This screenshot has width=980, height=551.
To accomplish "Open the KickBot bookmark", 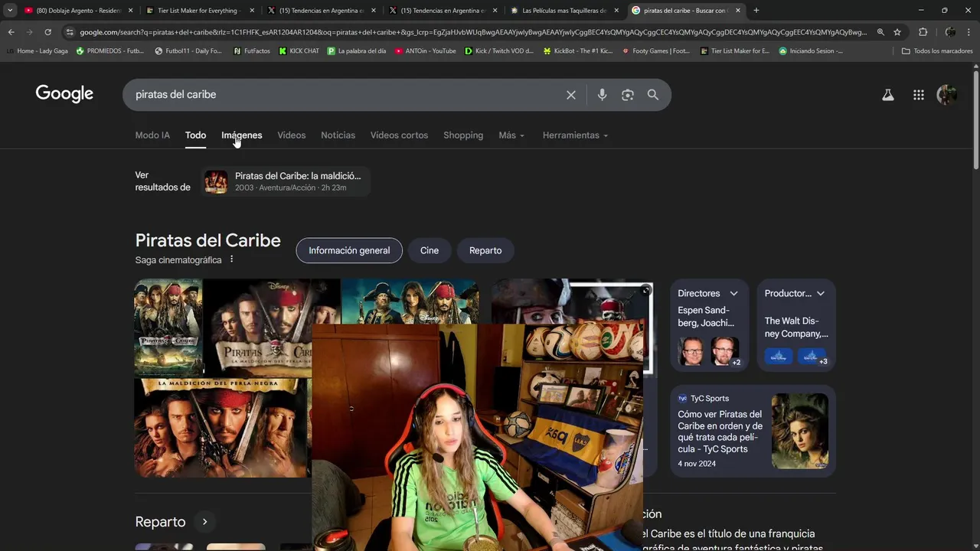I will [578, 51].
